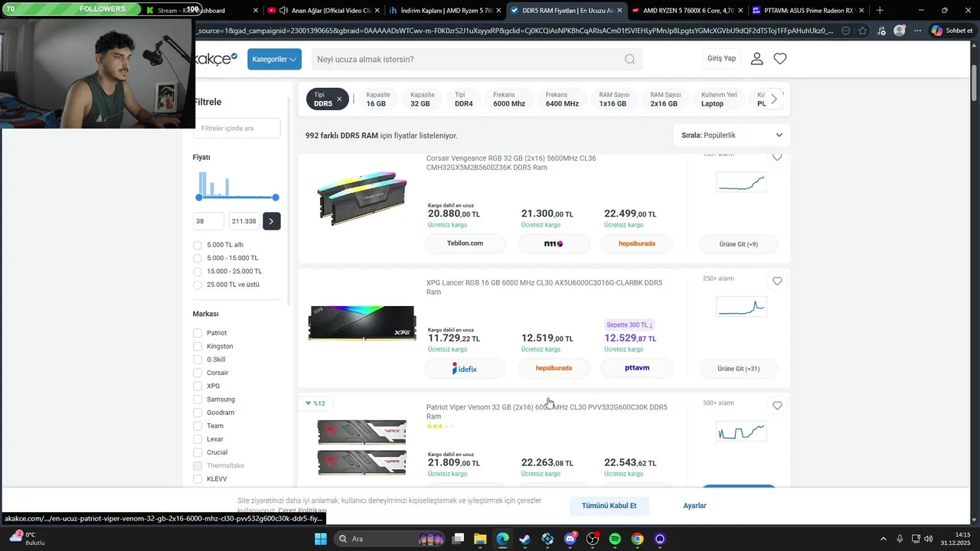Open Microsoft Edge in taskbar
Viewport: 980px width, 551px height.
coord(502,539)
